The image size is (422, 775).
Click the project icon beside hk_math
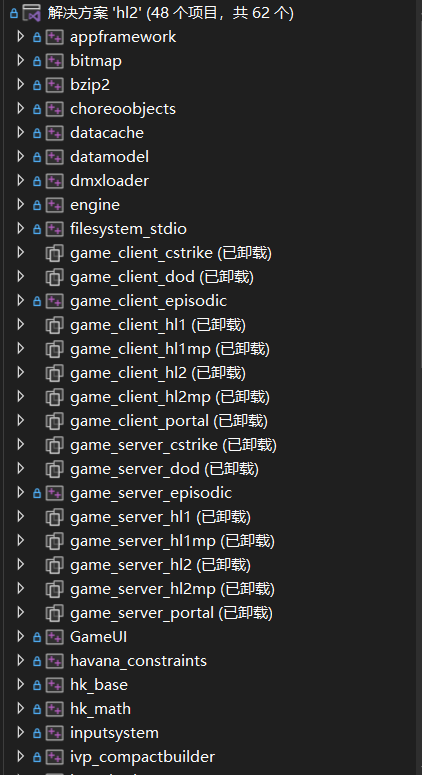tap(54, 709)
